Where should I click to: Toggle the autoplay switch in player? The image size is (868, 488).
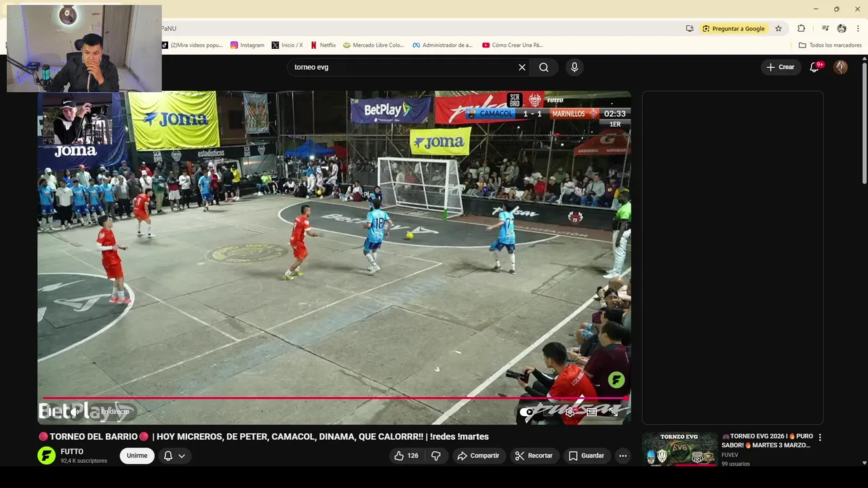tap(527, 411)
